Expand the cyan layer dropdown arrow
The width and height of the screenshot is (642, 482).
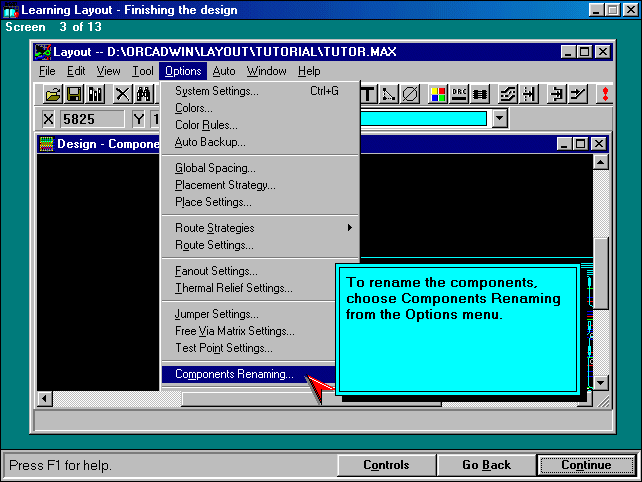(500, 119)
